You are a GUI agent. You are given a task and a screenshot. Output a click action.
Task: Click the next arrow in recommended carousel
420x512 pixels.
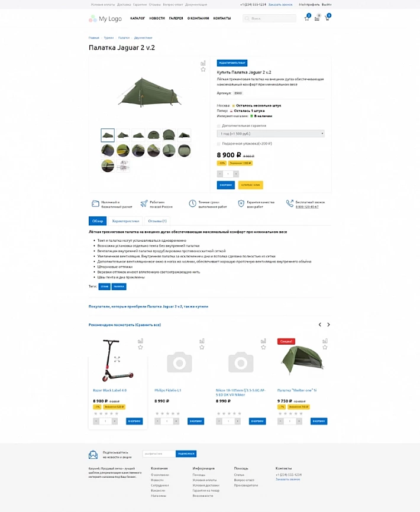coord(328,325)
